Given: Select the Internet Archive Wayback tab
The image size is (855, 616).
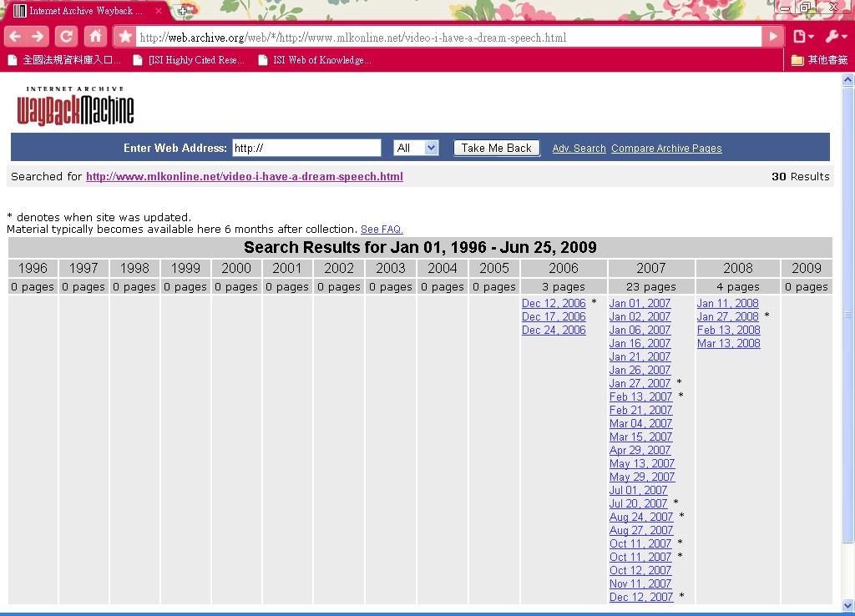Looking at the screenshot, I should pos(85,11).
